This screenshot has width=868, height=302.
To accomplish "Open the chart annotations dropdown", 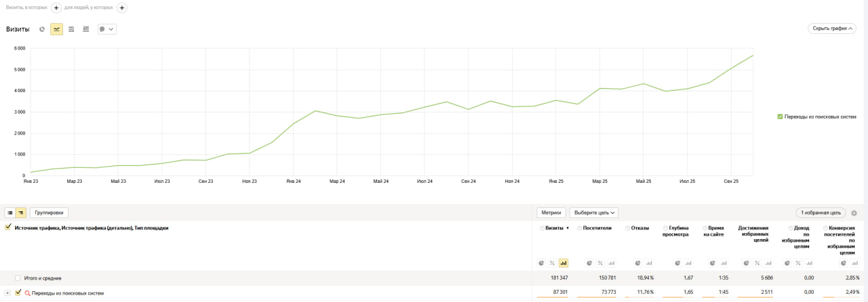I will click(x=107, y=29).
